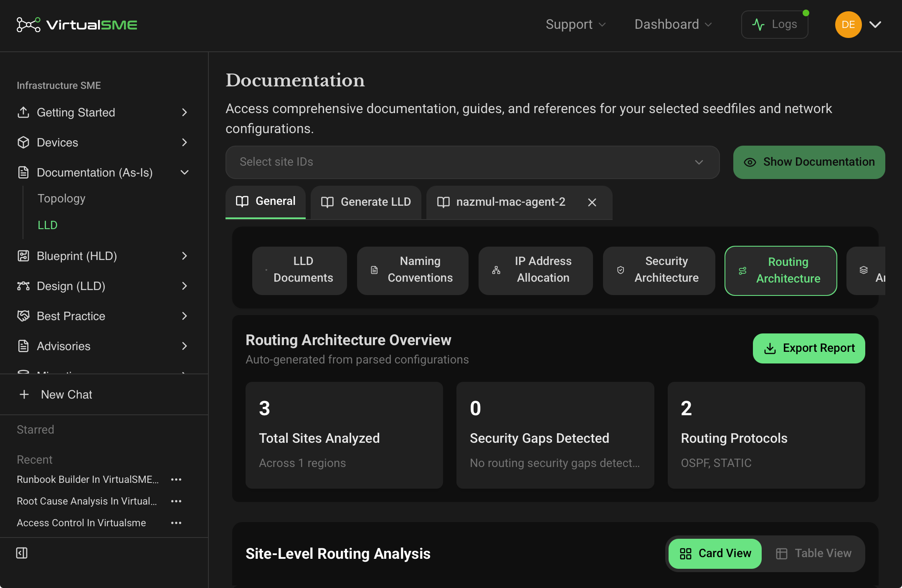
Task: Click the Naming Conventions document icon
Action: [374, 270]
